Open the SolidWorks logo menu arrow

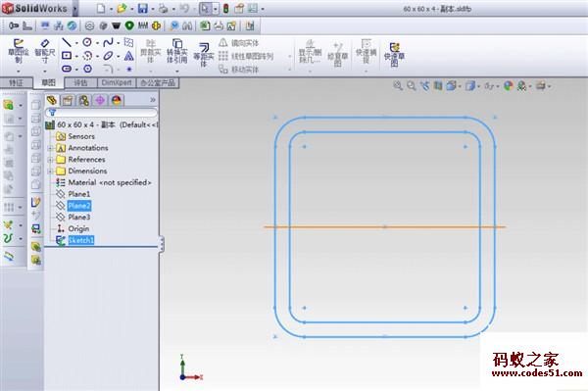(74, 9)
